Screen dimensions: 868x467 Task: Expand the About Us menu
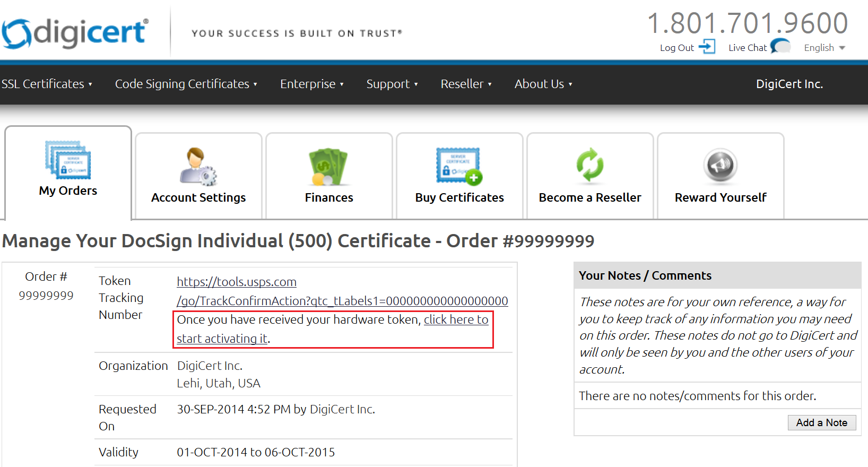pyautogui.click(x=543, y=84)
